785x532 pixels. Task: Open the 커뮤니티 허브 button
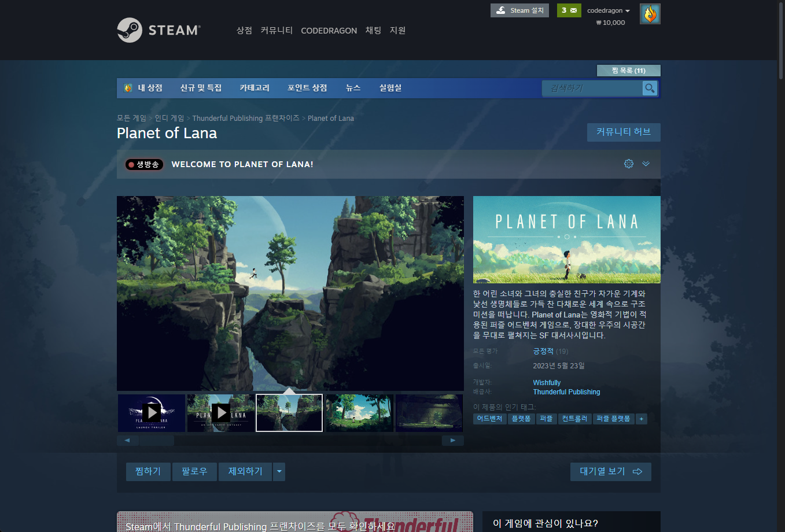(624, 132)
